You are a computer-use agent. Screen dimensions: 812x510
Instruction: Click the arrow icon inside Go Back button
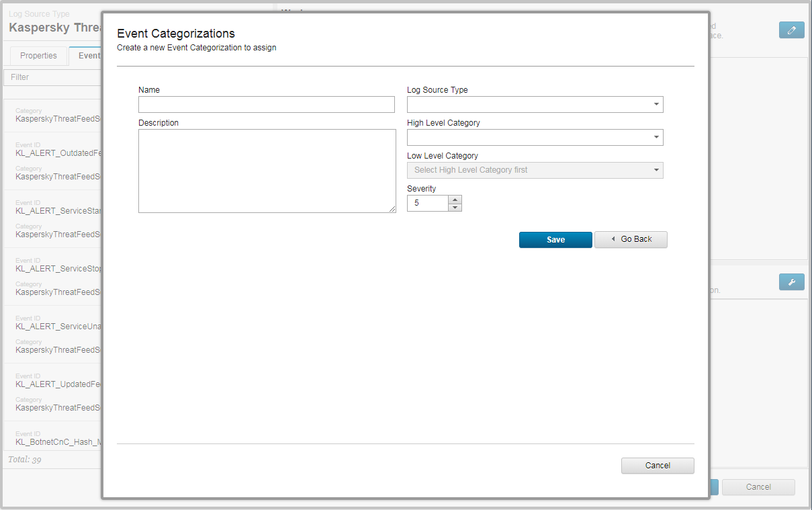pos(612,239)
